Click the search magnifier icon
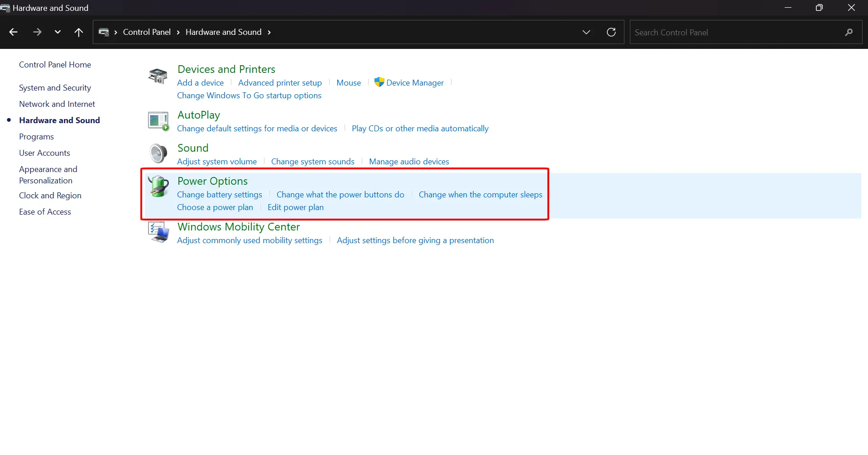Image resolution: width=868 pixels, height=455 pixels. pos(849,32)
